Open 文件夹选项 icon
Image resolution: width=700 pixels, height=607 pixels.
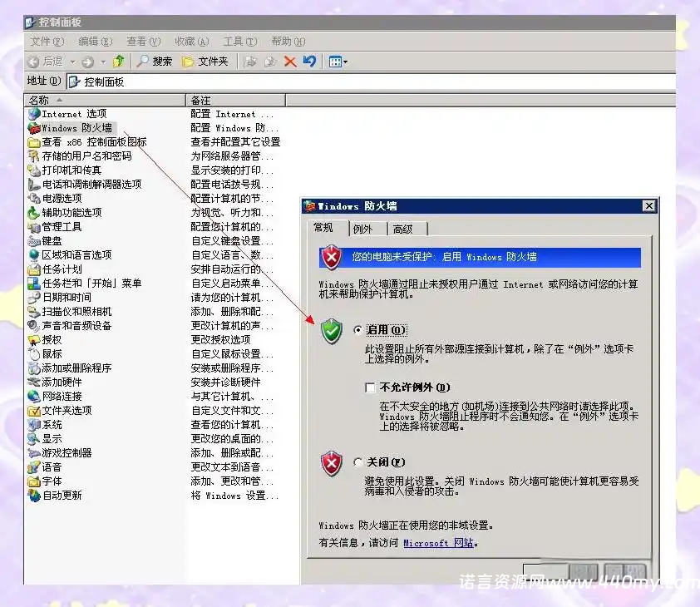(x=34, y=411)
